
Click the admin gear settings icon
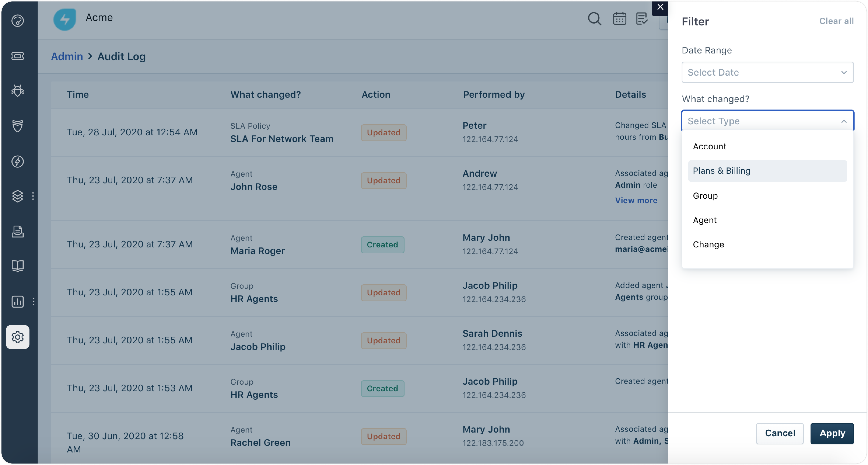pos(17,337)
